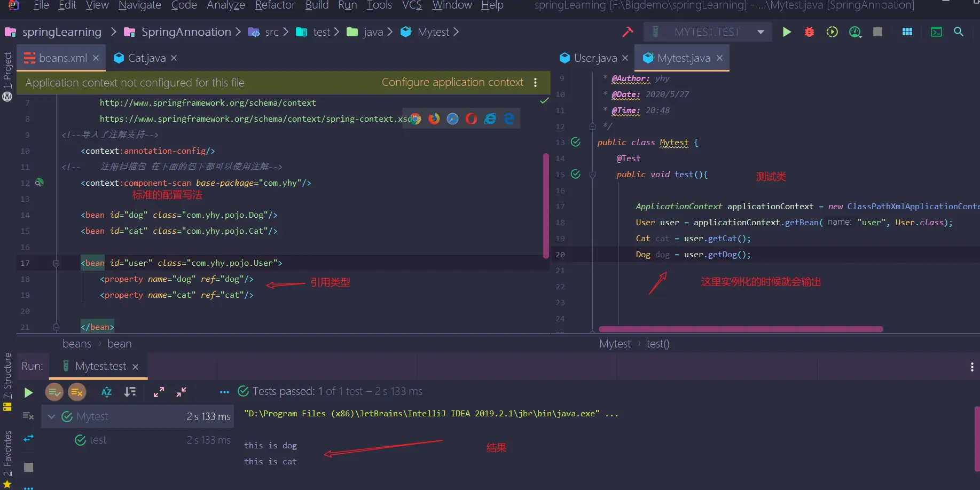Preview beans.xml in Firefox
Image resolution: width=980 pixels, height=490 pixels.
[434, 118]
